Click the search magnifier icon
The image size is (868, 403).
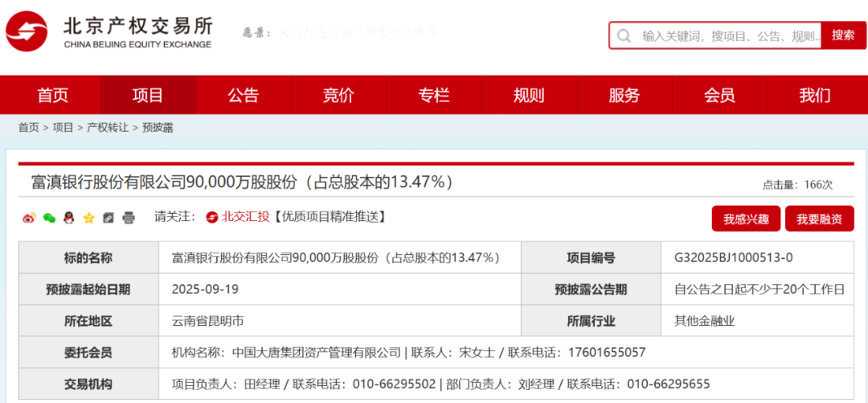point(624,36)
